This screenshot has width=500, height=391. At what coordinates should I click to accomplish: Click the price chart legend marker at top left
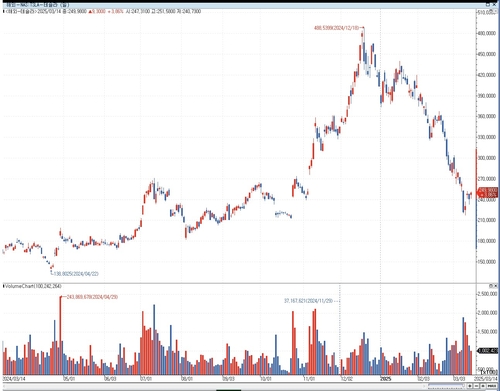pyautogui.click(x=4, y=11)
